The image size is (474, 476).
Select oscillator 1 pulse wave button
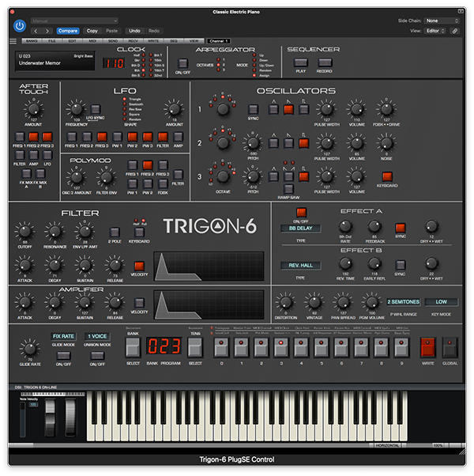(x=303, y=109)
